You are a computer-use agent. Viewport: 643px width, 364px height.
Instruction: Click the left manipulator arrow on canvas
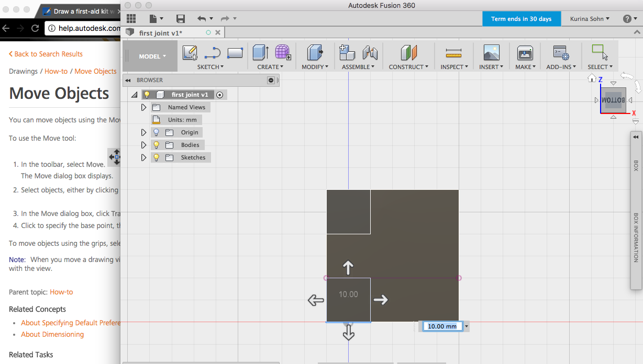coord(315,300)
